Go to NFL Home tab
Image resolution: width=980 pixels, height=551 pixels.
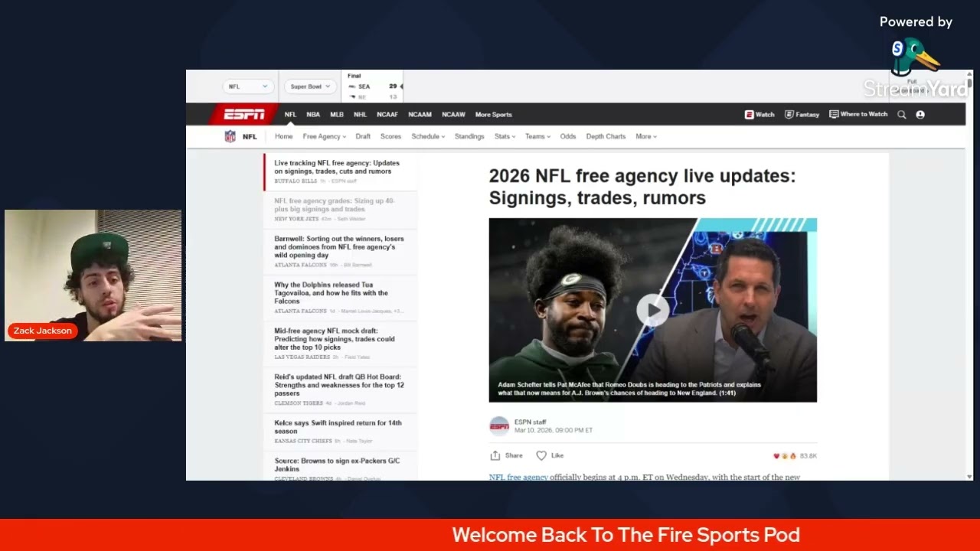[283, 137]
